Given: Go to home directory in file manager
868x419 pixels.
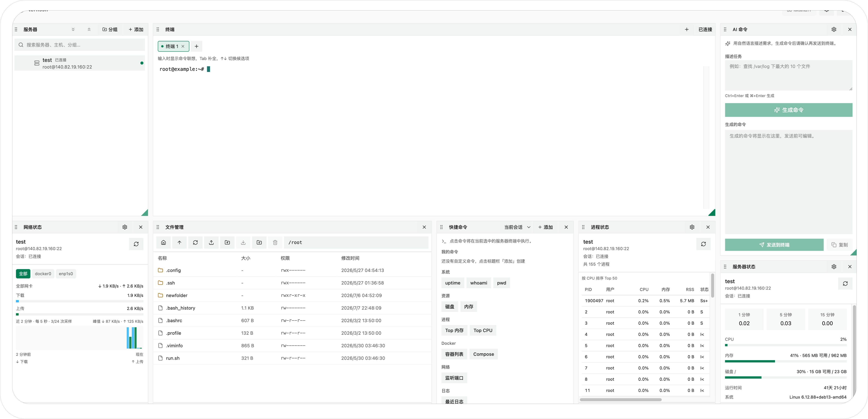Looking at the screenshot, I should (x=163, y=242).
